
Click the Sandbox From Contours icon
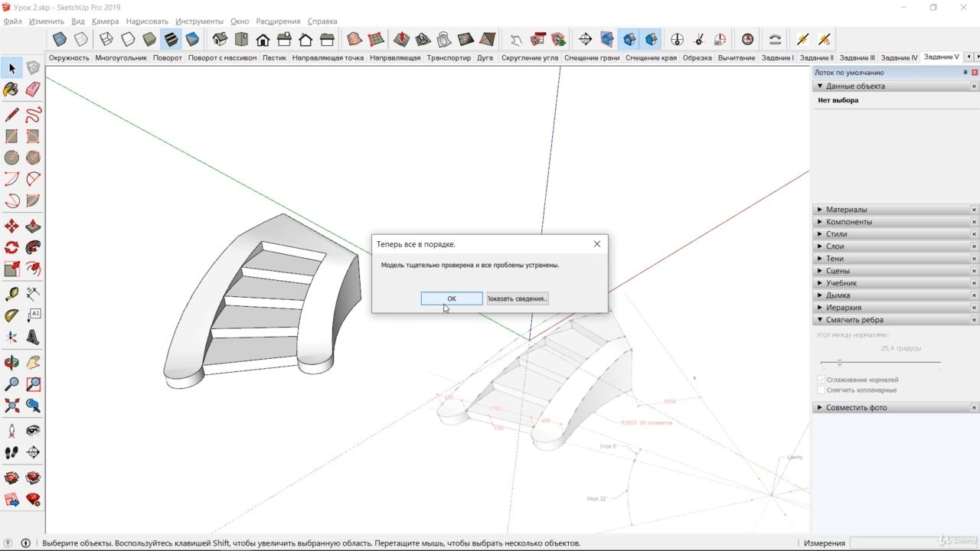tap(354, 39)
